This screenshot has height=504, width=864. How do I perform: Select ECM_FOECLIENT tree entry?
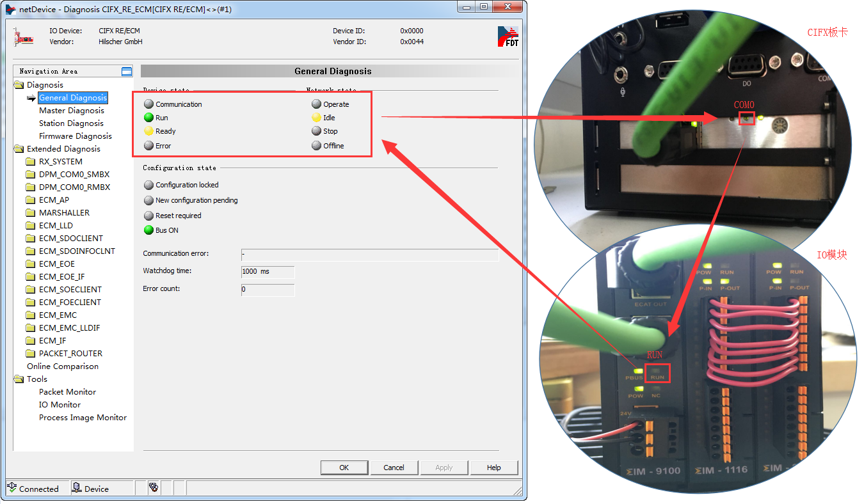click(x=70, y=303)
